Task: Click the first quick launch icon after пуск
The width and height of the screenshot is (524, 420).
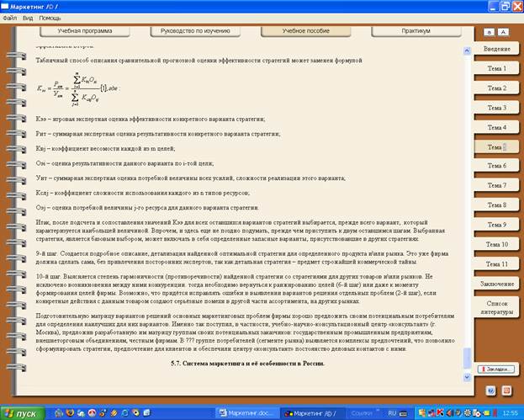Action: coord(59,413)
